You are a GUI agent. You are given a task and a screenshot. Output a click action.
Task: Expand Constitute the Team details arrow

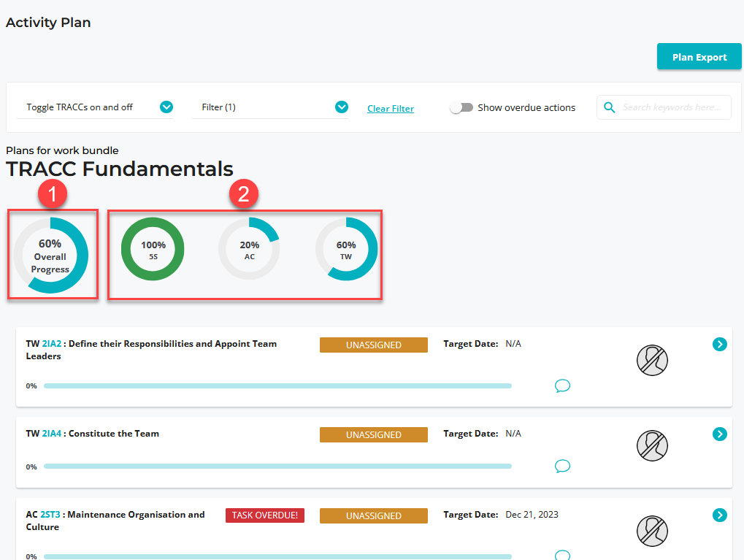(x=719, y=434)
